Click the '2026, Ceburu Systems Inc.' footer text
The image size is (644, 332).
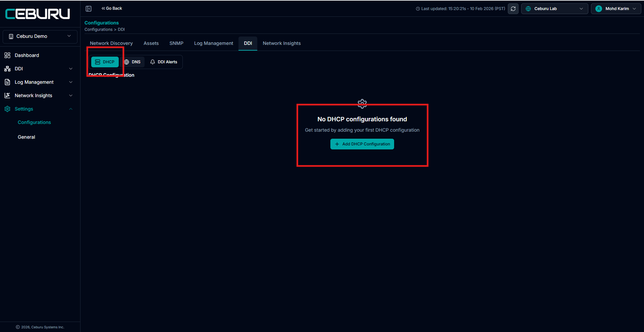[43, 327]
